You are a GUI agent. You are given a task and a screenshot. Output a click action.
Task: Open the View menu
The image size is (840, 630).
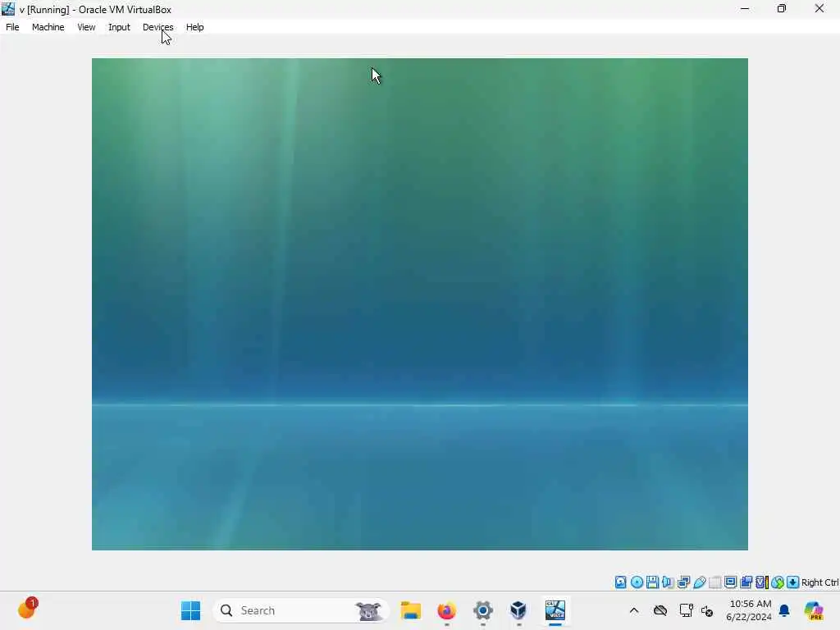(x=86, y=27)
